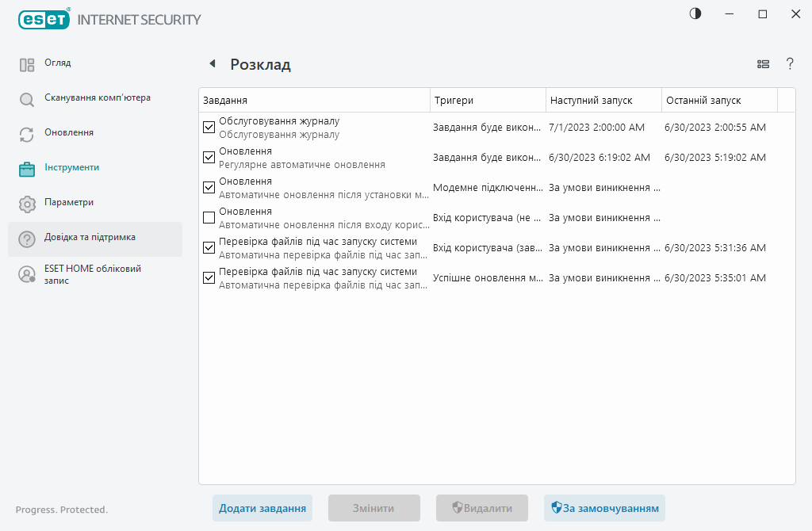Image resolution: width=812 pixels, height=531 pixels.
Task: Click the refresh icon next to Оновлення
Action: [27, 135]
